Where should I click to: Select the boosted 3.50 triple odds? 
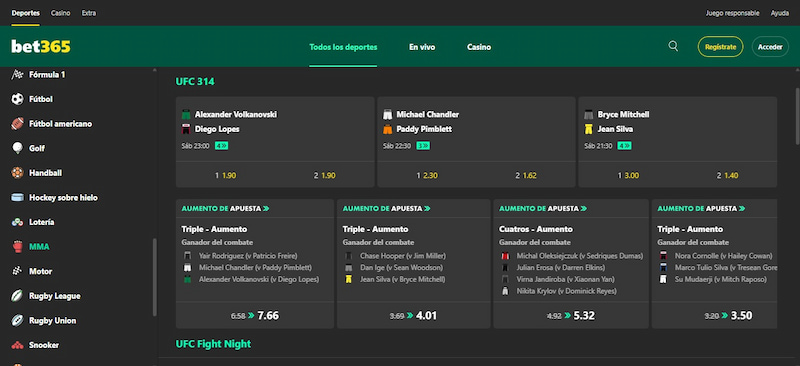pos(714,315)
